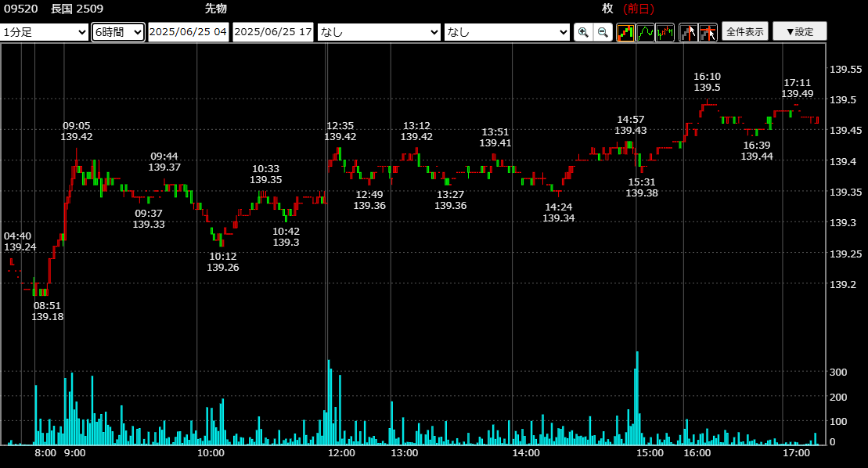Click the 12:35 peak label
This screenshot has width=868, height=468.
(340, 131)
